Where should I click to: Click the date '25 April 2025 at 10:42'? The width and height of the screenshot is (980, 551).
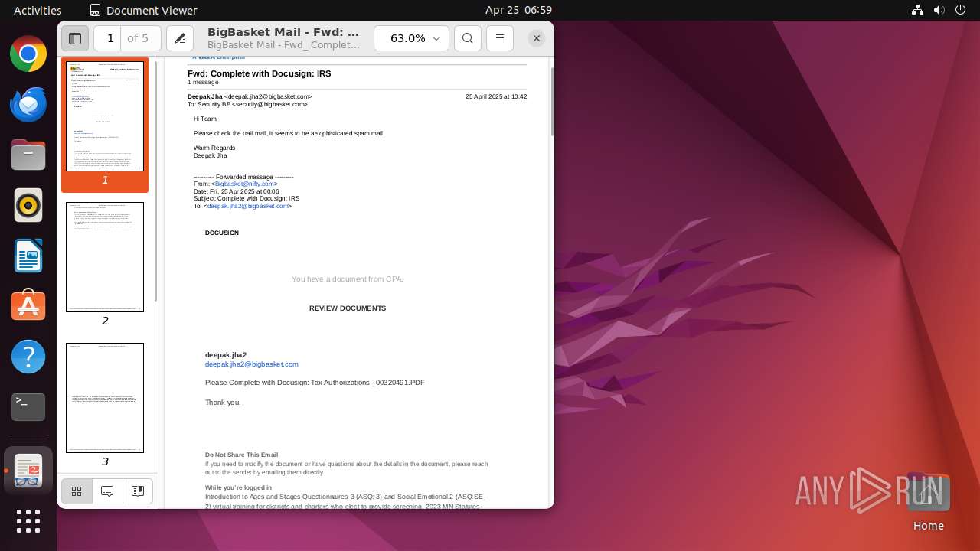496,96
